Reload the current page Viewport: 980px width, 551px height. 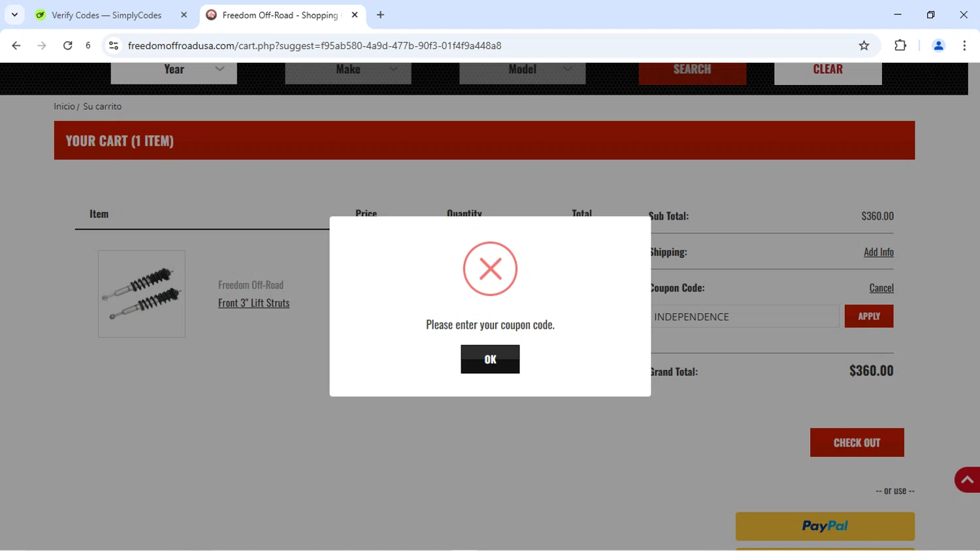[67, 46]
